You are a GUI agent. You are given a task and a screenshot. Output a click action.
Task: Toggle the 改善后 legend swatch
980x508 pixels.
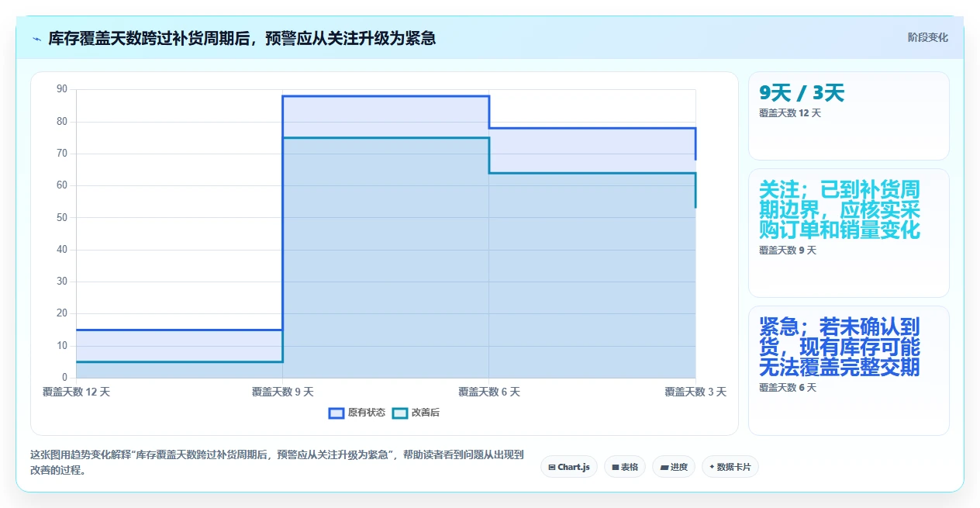399,413
